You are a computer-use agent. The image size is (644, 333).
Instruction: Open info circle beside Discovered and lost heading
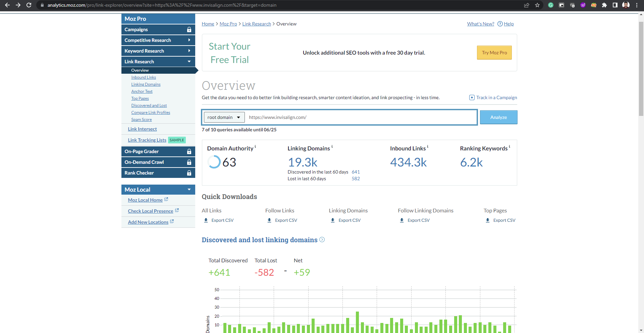click(322, 240)
